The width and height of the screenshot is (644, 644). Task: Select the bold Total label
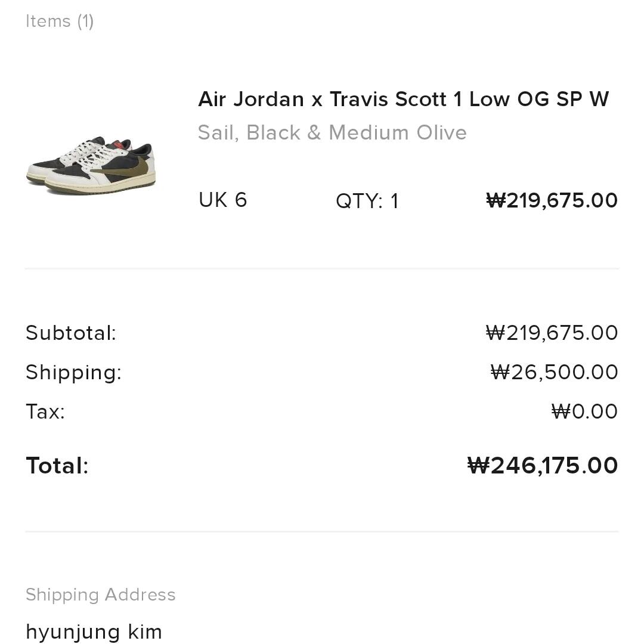pyautogui.click(x=57, y=466)
